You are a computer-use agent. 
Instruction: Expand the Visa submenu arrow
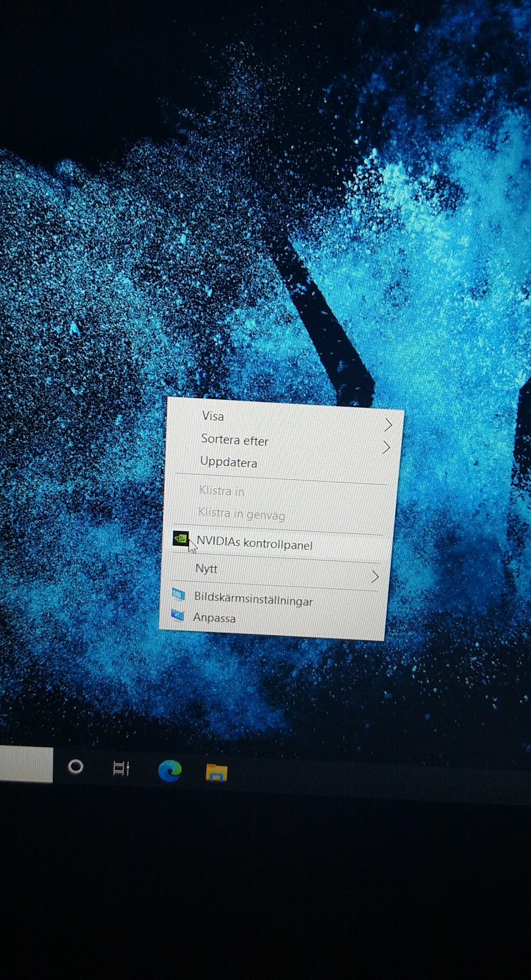pos(388,425)
